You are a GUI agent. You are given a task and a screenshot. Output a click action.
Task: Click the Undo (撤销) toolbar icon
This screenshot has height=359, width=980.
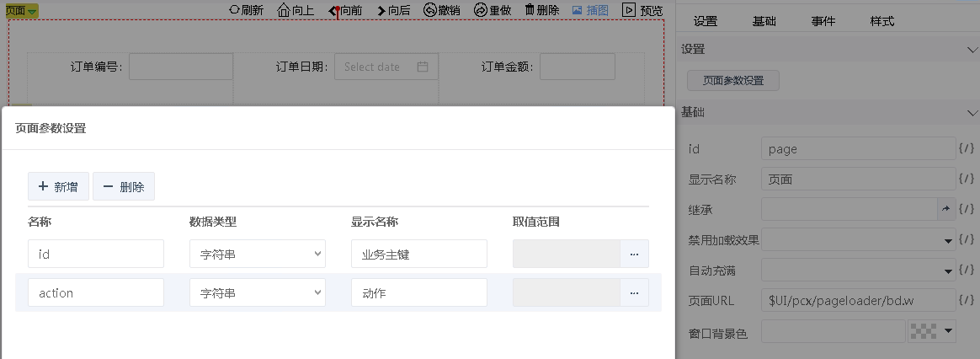[x=430, y=10]
